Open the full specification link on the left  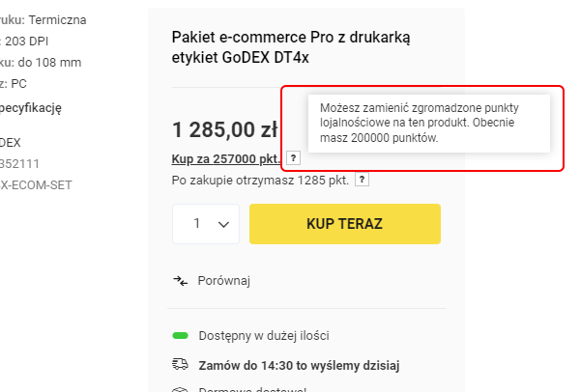[31, 106]
